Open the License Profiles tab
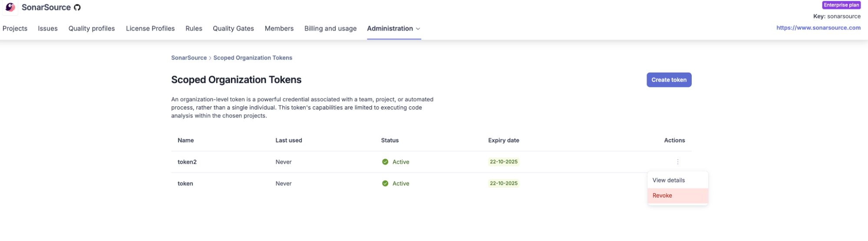 (x=150, y=29)
